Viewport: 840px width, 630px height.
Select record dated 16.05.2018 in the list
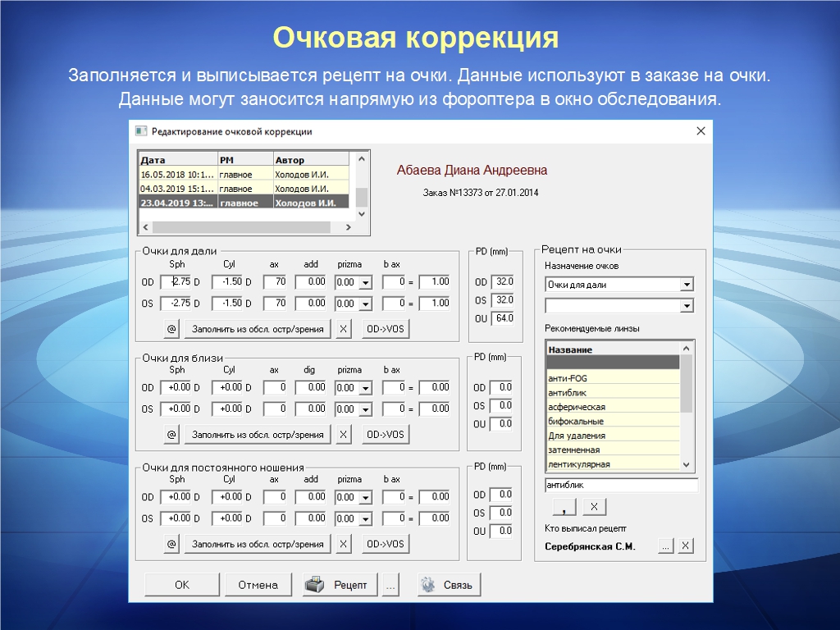coord(177,174)
